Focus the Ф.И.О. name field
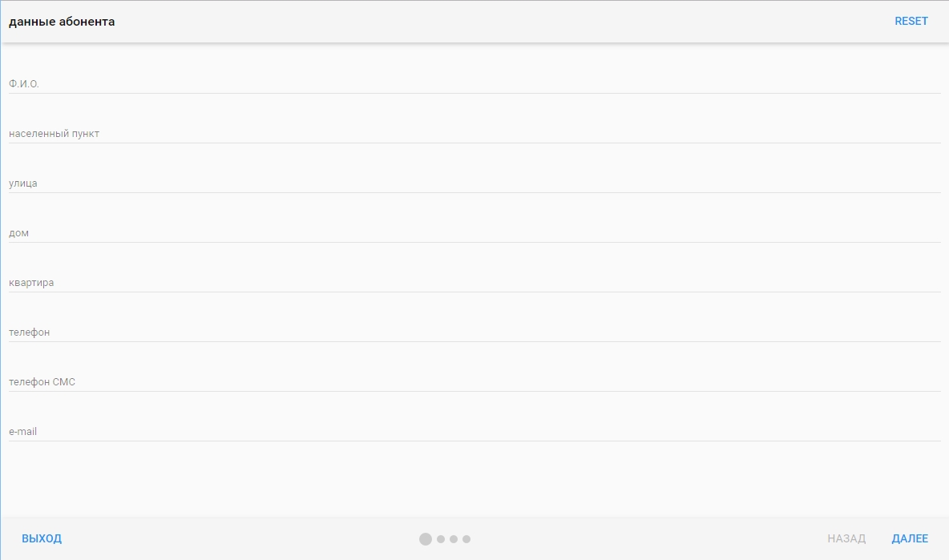 pyautogui.click(x=473, y=83)
